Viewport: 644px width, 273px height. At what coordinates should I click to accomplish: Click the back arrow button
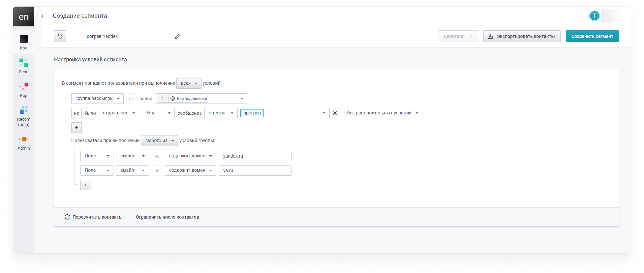(x=60, y=36)
